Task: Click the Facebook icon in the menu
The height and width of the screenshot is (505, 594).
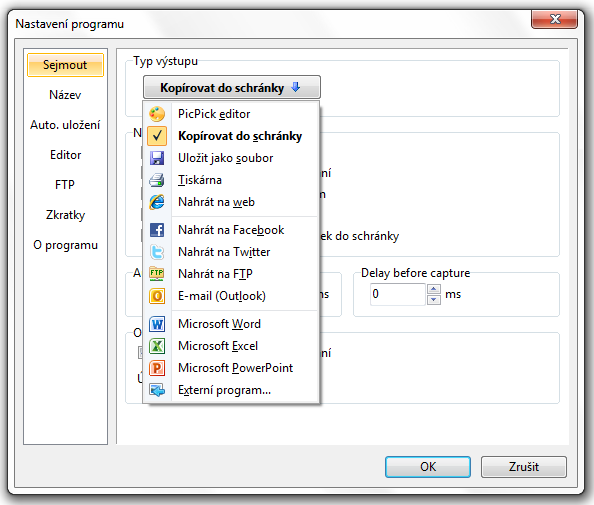Action: point(157,230)
